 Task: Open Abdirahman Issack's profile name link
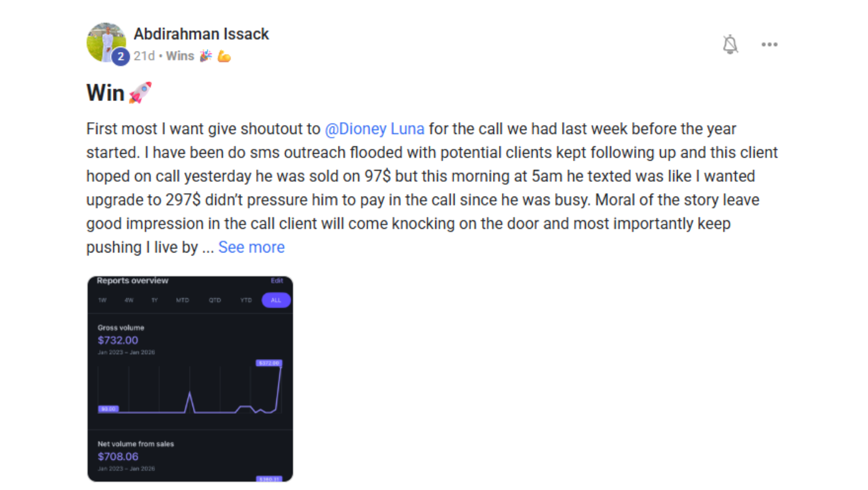pos(201,33)
